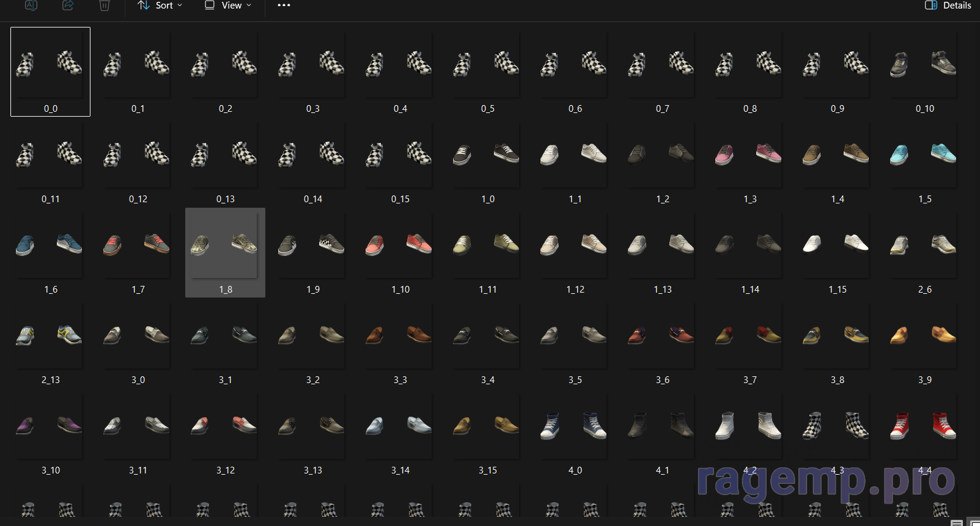The image size is (980, 526).
Task: Open the Sort dropdown menu
Action: [160, 5]
